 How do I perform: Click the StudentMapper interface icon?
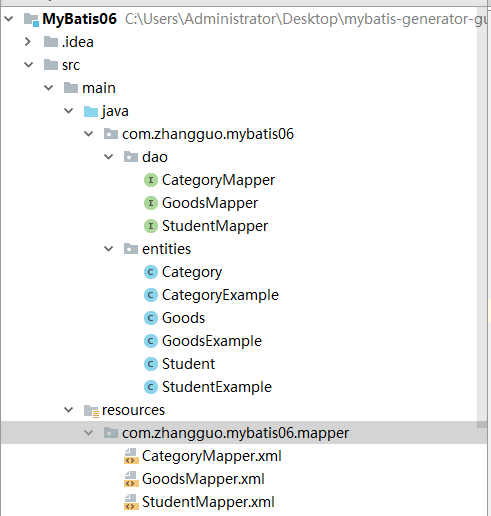[151, 226]
